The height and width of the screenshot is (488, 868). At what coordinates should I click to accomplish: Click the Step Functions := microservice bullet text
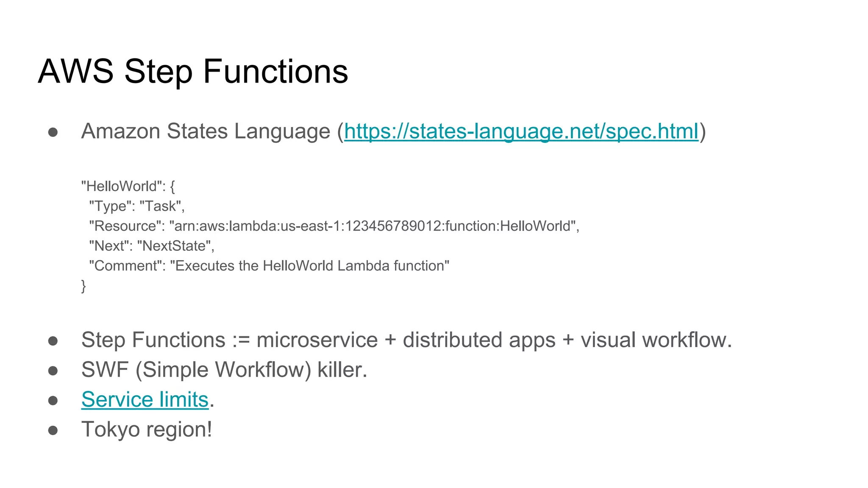coord(406,340)
